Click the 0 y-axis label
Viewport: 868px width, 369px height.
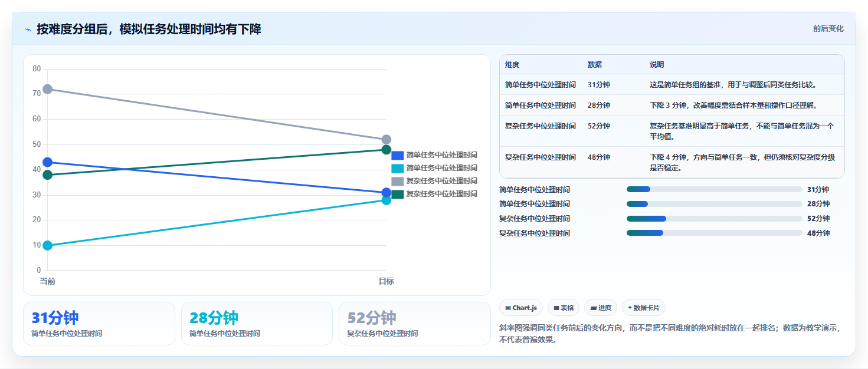tap(39, 271)
